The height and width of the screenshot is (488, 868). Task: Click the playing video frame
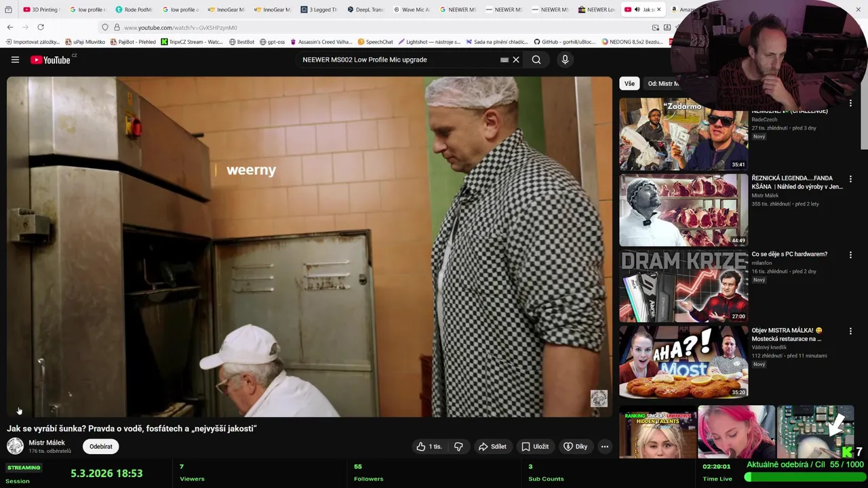coord(309,247)
